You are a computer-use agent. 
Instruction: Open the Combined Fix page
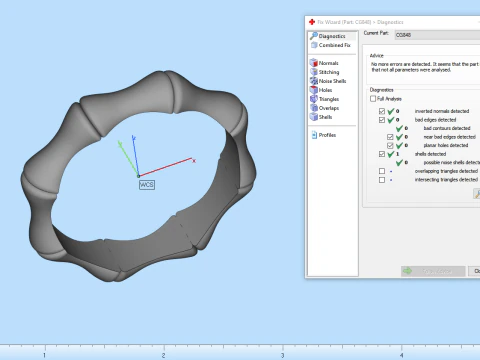[x=332, y=45]
